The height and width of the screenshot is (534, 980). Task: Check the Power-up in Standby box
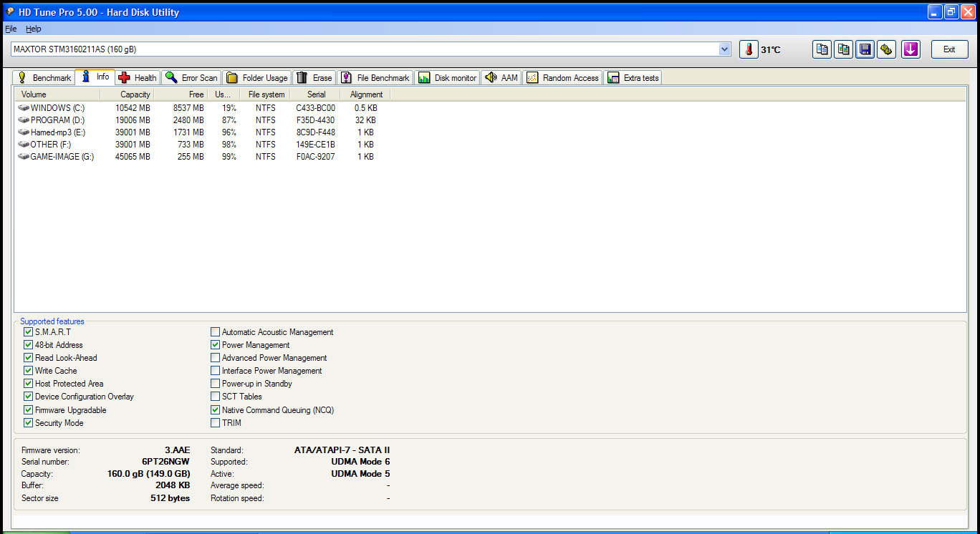click(x=215, y=384)
